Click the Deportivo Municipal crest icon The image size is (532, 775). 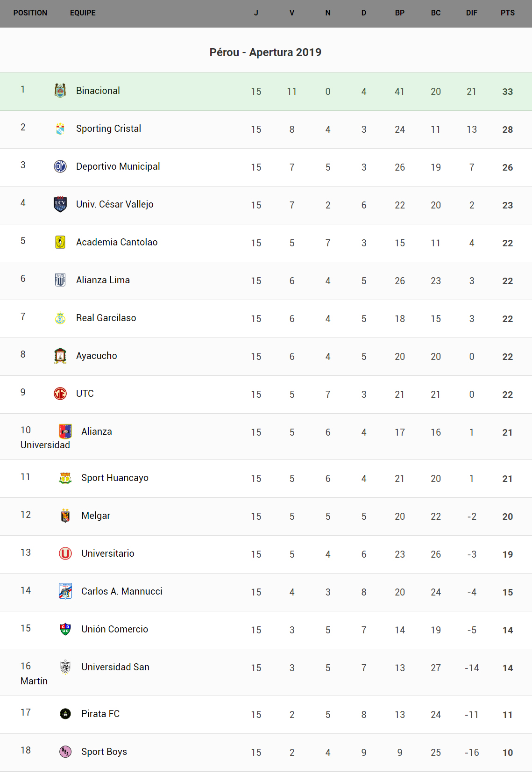[x=60, y=166]
